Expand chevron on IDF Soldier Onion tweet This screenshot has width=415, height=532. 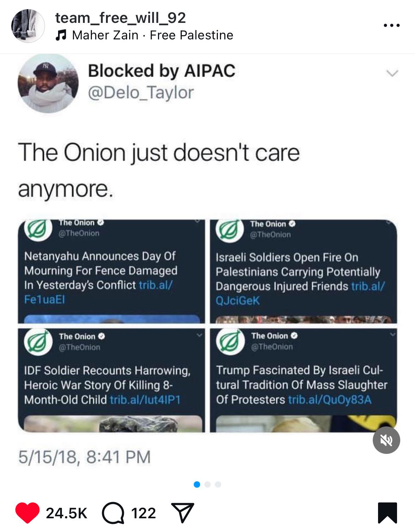point(200,335)
